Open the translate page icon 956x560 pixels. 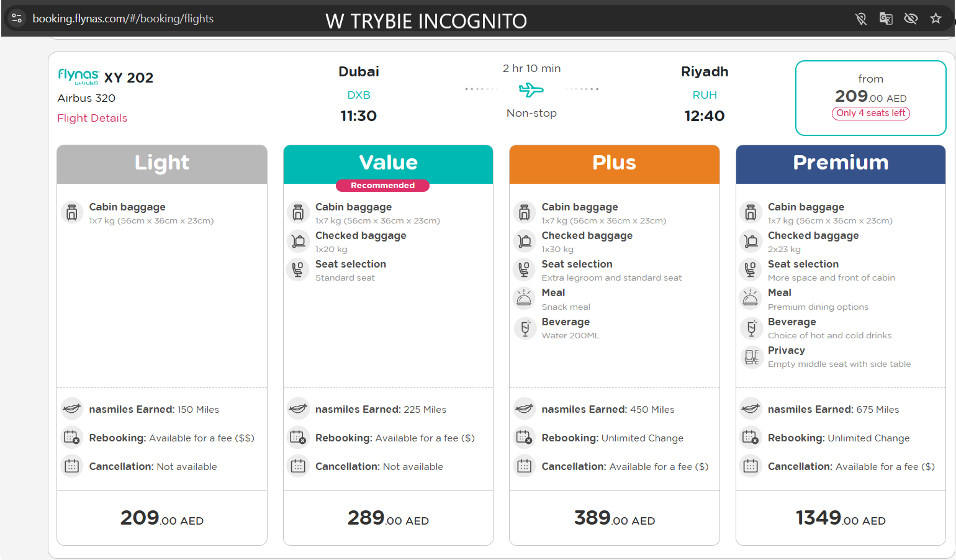pos(886,19)
